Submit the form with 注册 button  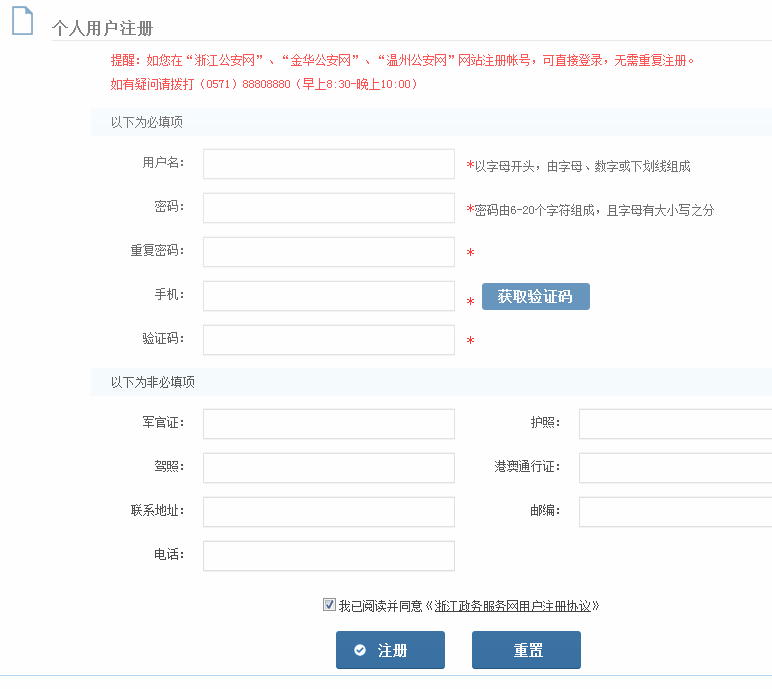[390, 650]
